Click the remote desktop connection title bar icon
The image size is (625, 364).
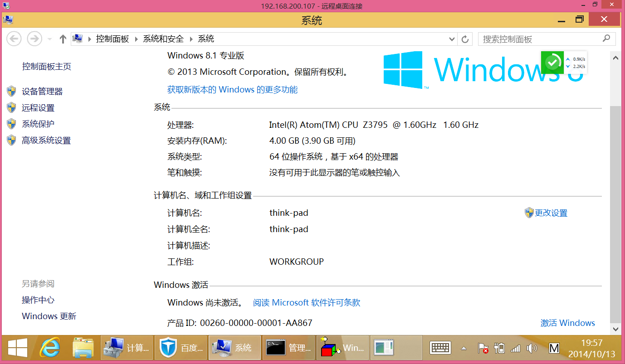(5, 5)
